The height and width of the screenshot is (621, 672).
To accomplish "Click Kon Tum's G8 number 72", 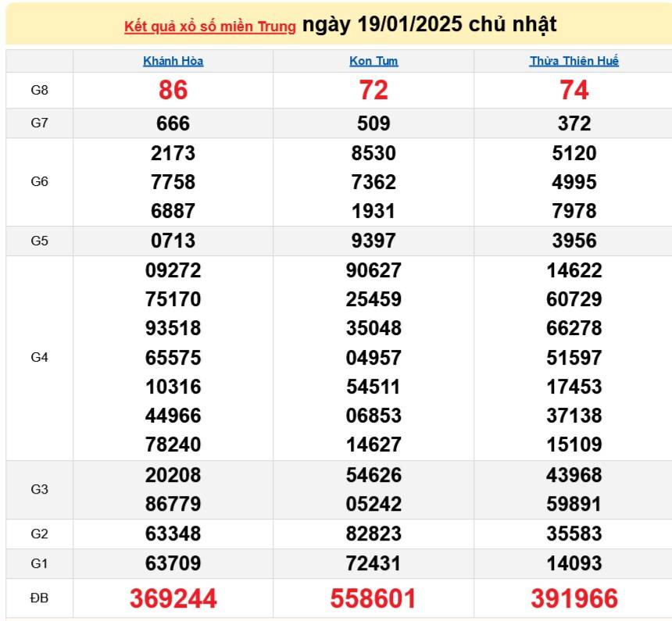I will [373, 90].
